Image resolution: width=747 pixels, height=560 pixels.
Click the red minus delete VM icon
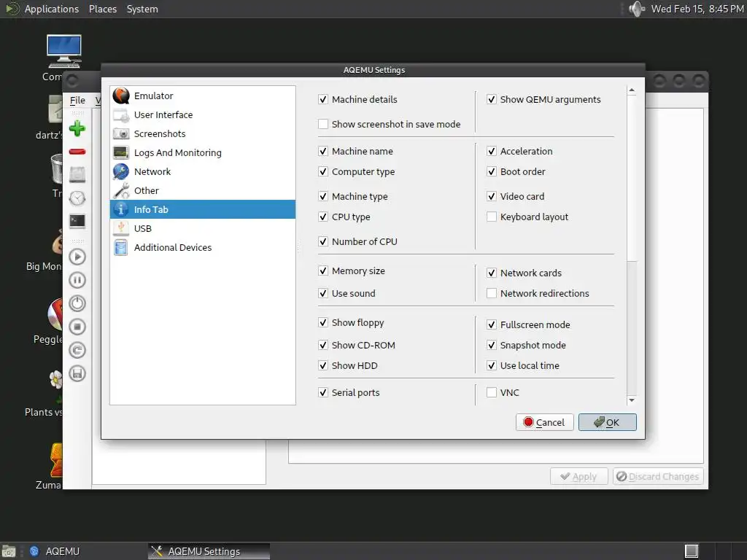click(x=77, y=152)
